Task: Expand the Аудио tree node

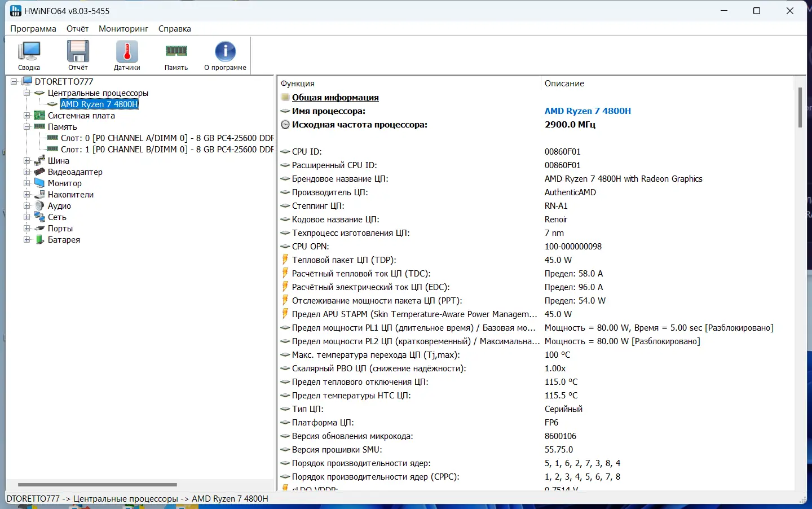Action: pos(27,205)
